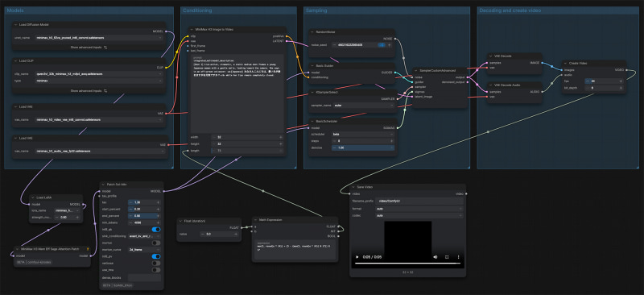Image resolution: width=644 pixels, height=295 pixels.
Task: Select the Conditioning group title
Action: coord(197,10)
